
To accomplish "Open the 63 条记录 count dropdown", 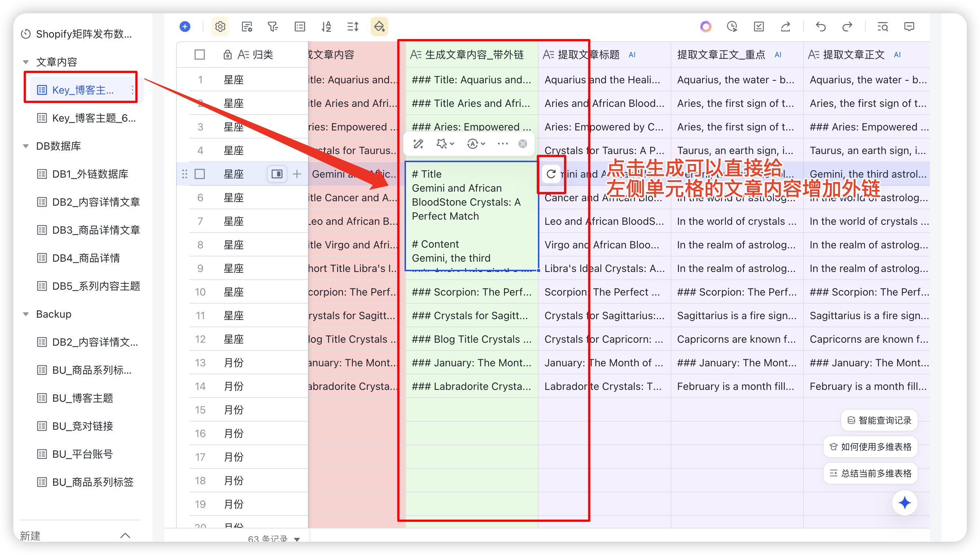I will point(274,539).
